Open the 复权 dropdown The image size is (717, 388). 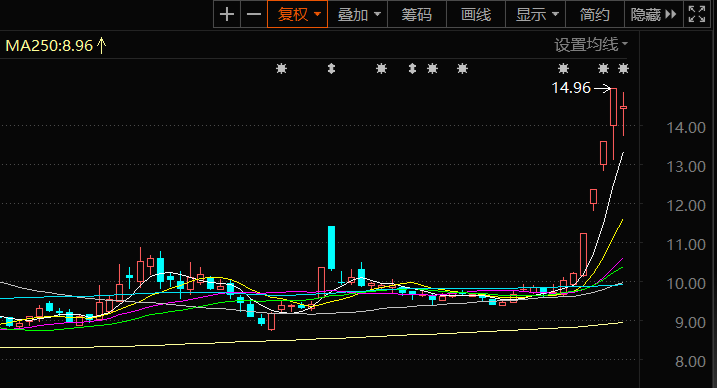pos(298,15)
